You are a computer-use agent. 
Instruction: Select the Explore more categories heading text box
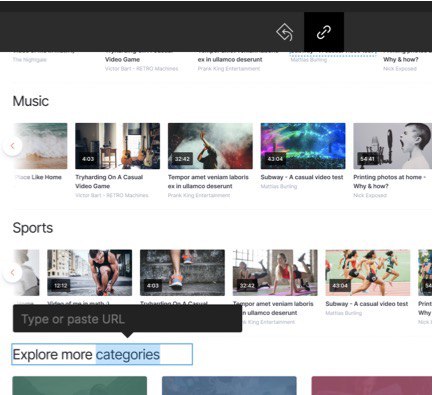pos(102,354)
